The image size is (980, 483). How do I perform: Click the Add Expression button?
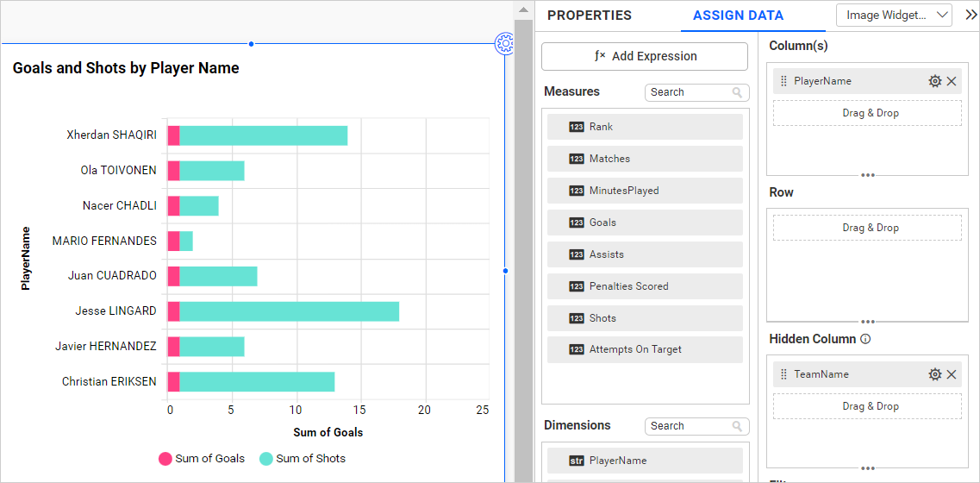[x=645, y=56]
